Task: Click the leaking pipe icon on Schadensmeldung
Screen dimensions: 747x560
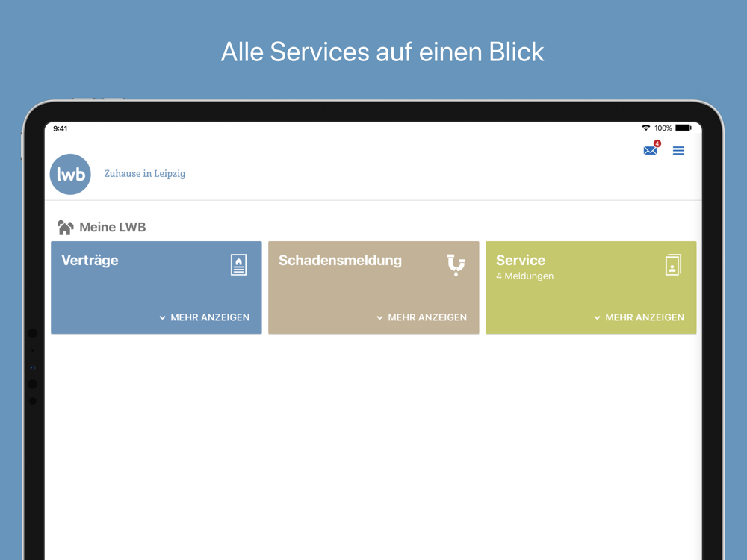Action: pos(456,265)
